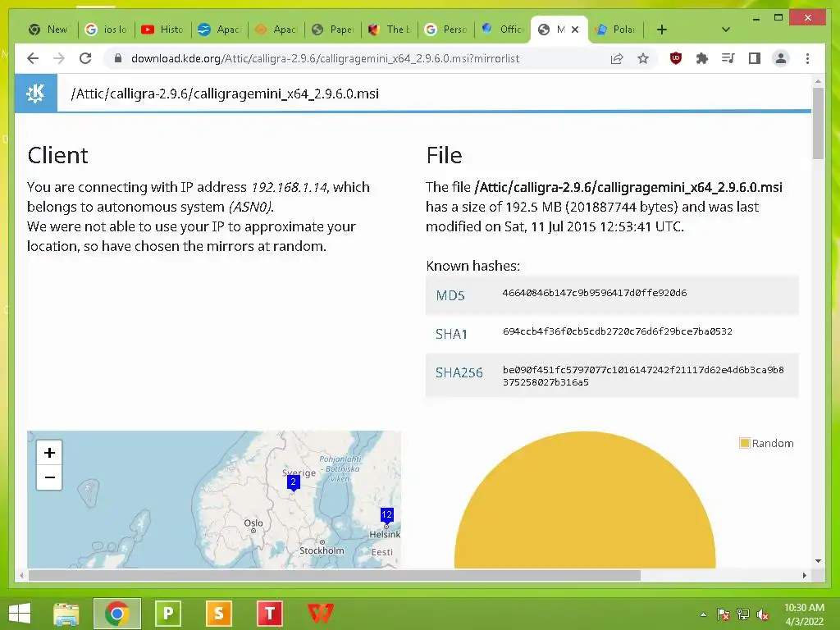The width and height of the screenshot is (840, 630).
Task: Toggle the side panel icon
Action: coord(755,58)
